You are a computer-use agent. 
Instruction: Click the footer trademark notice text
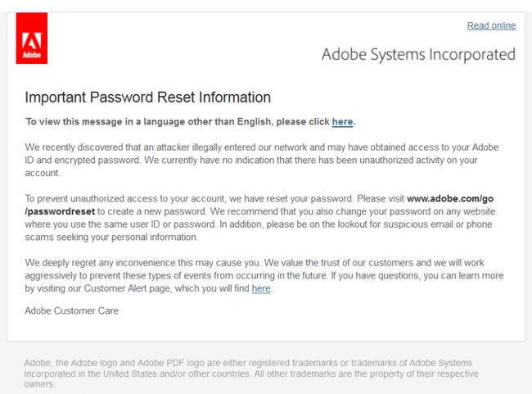coord(251,374)
